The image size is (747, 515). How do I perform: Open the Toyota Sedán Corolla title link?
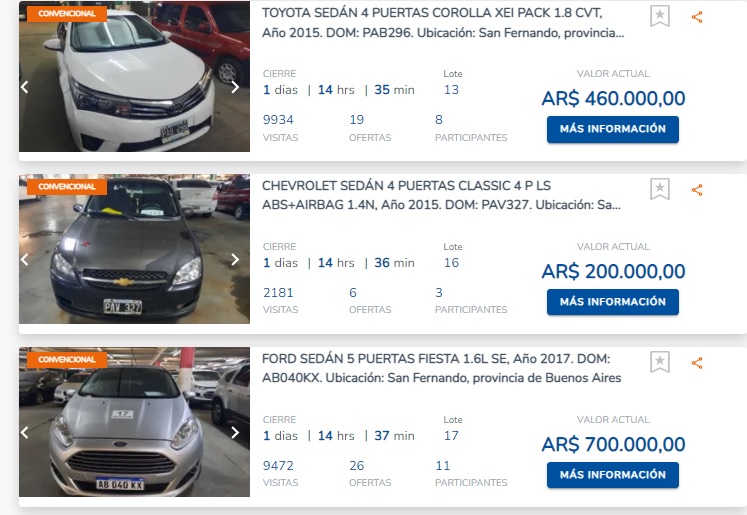pos(443,23)
